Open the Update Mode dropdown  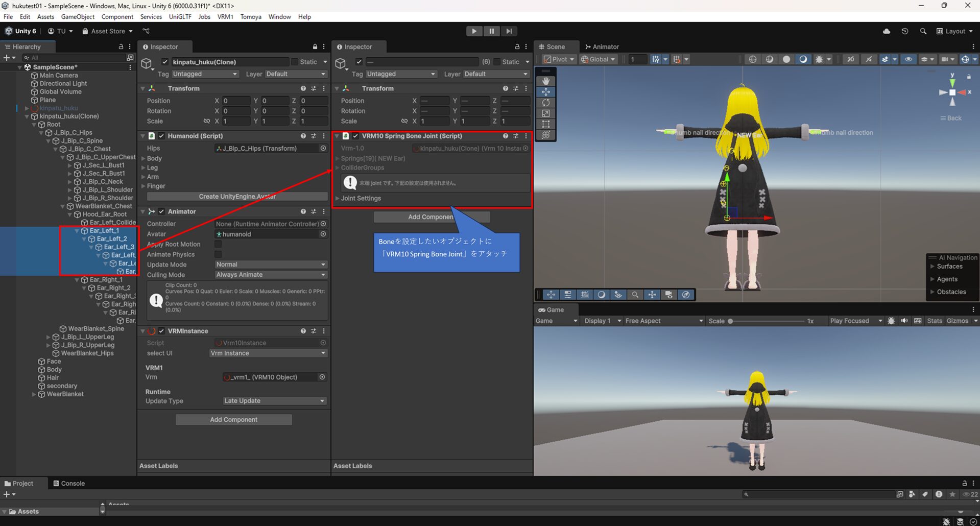coord(271,265)
